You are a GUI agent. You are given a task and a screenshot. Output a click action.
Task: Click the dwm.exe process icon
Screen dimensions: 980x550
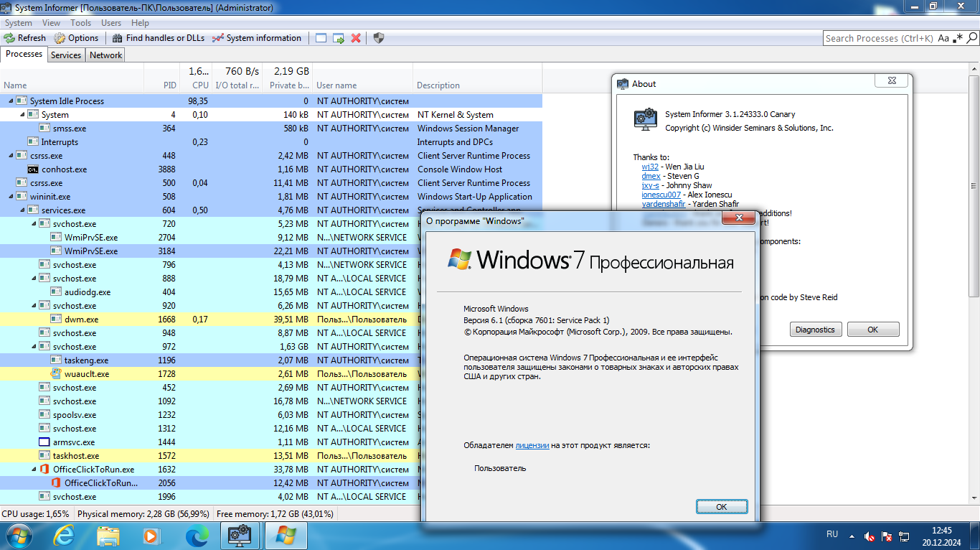pos(56,320)
